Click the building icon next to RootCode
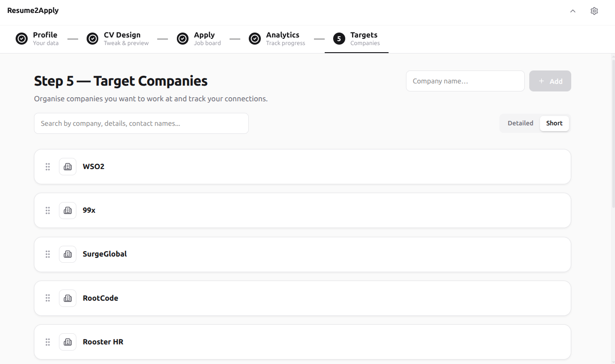Screen dimensions: 615x364 [67, 298]
